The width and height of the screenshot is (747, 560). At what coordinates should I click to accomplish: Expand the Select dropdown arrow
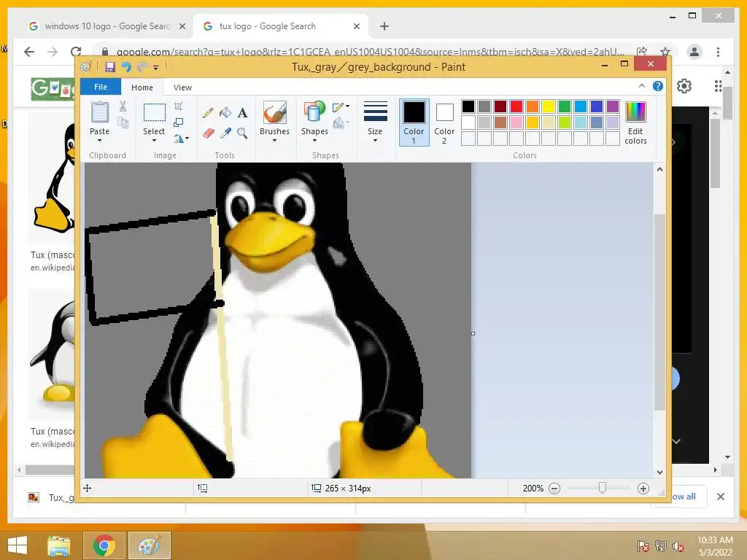(x=154, y=141)
